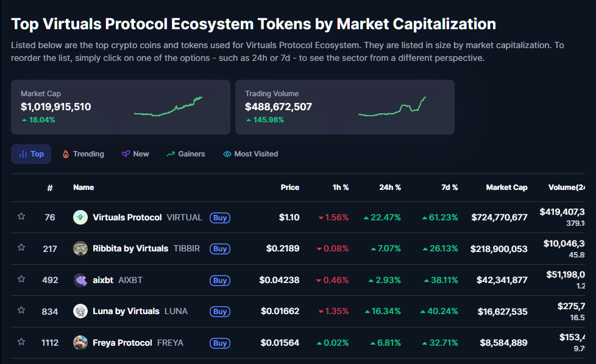Screen dimensions: 596x364
Task: Favorite Virtuals Protocol with its star
Action: pyautogui.click(x=21, y=217)
